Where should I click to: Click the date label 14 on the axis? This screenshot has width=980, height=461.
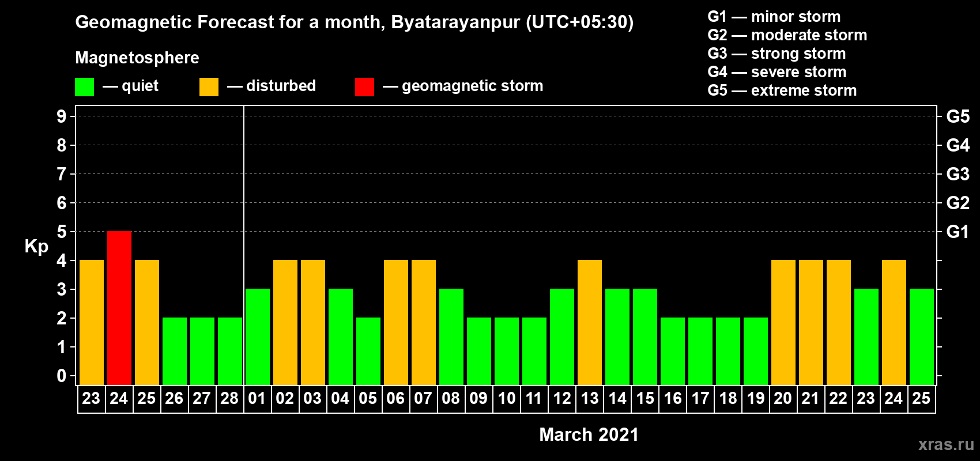pyautogui.click(x=617, y=399)
